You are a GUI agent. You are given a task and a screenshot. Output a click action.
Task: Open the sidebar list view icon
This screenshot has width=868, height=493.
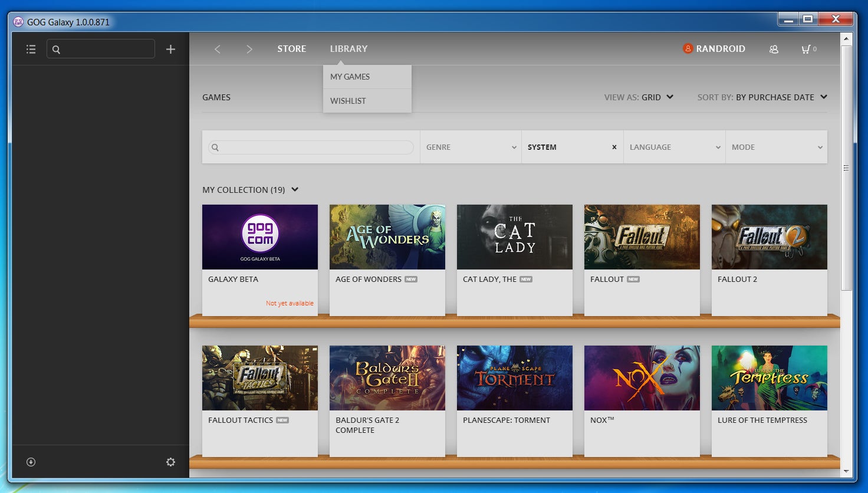[31, 50]
